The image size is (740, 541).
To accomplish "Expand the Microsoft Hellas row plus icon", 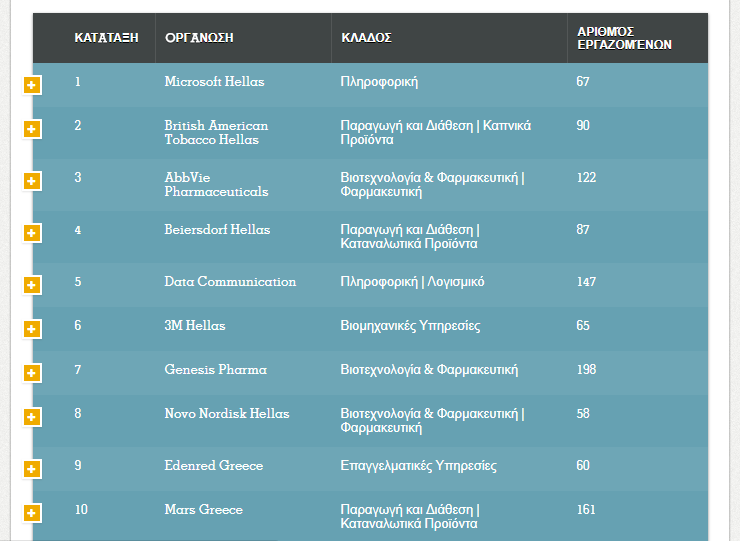I will [x=32, y=85].
